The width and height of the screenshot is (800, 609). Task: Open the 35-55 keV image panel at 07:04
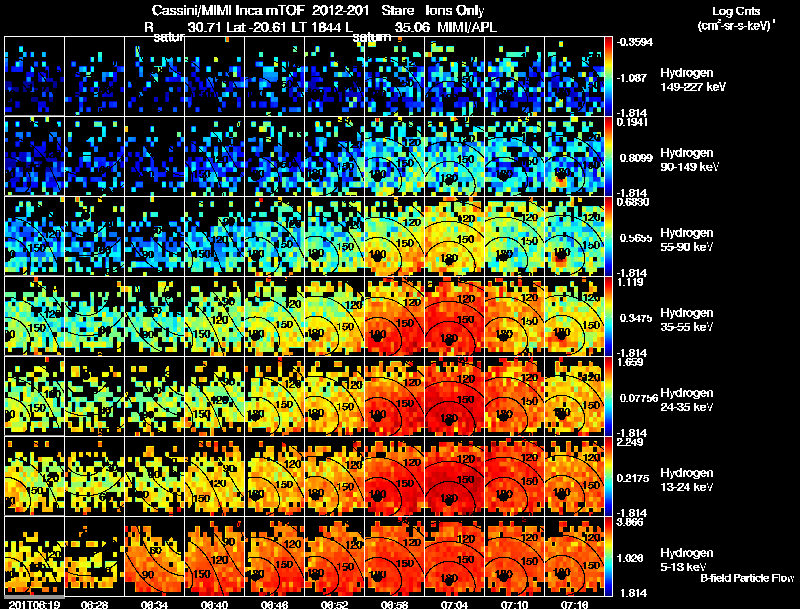[x=454, y=316]
